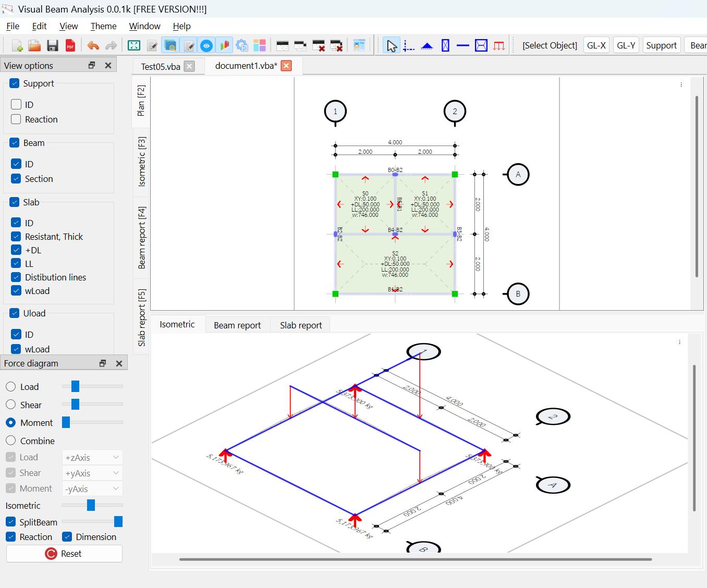
Task: Switch to the Slab report bottom tab
Action: 301,325
